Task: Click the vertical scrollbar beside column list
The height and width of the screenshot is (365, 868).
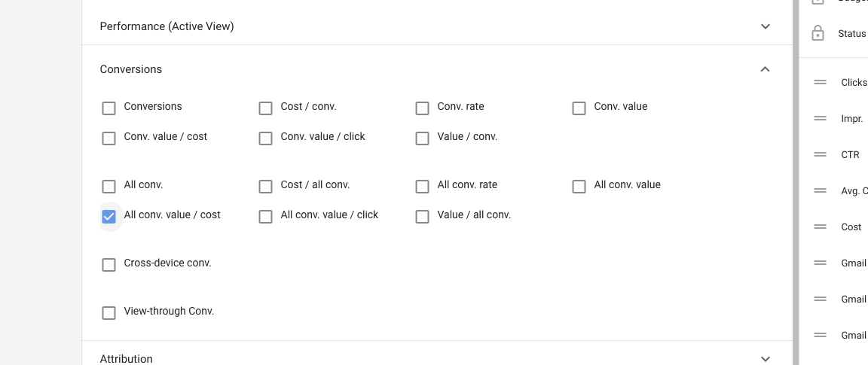Action: click(x=795, y=181)
